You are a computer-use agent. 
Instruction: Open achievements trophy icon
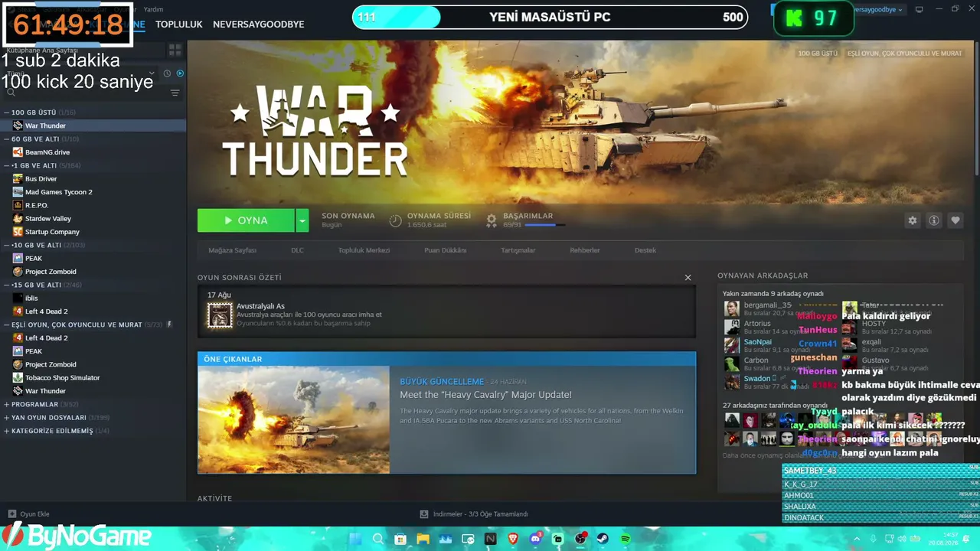point(492,220)
